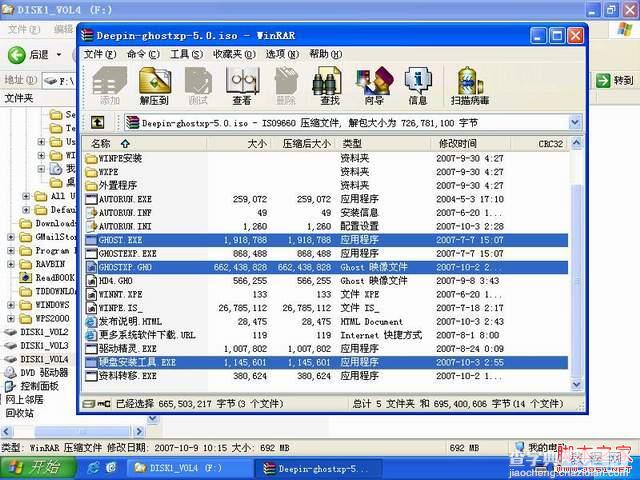Sort by the 类型 column header
The image size is (640, 480).
tap(383, 144)
